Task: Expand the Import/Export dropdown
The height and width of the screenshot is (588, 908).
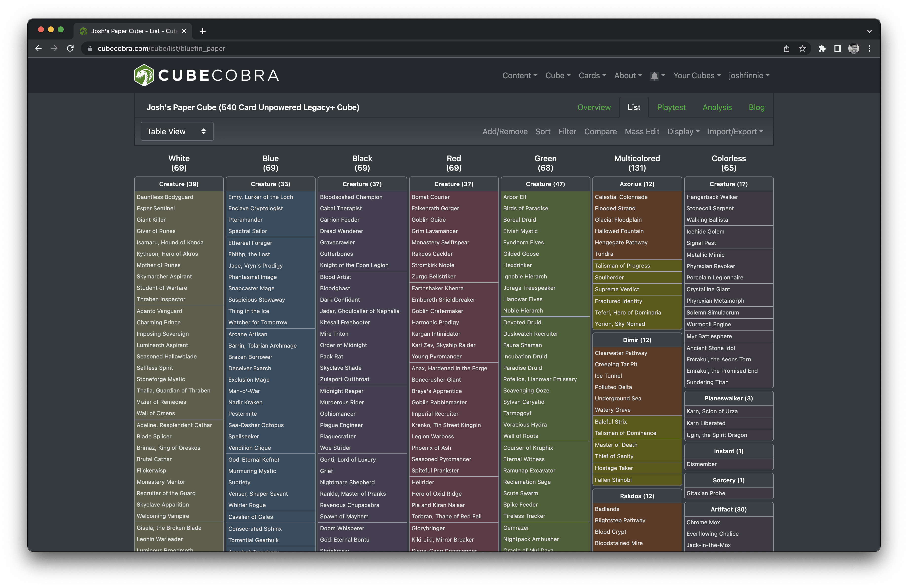Action: pyautogui.click(x=735, y=132)
